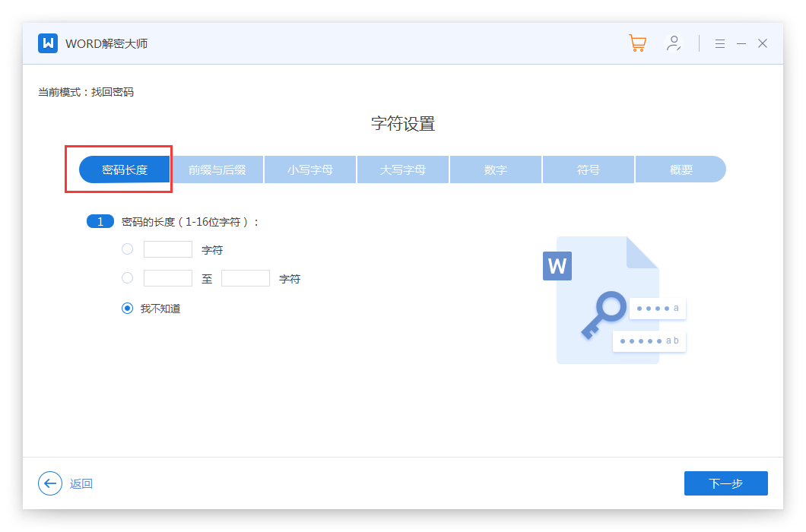
Task: Minimize the application window
Action: (x=741, y=44)
